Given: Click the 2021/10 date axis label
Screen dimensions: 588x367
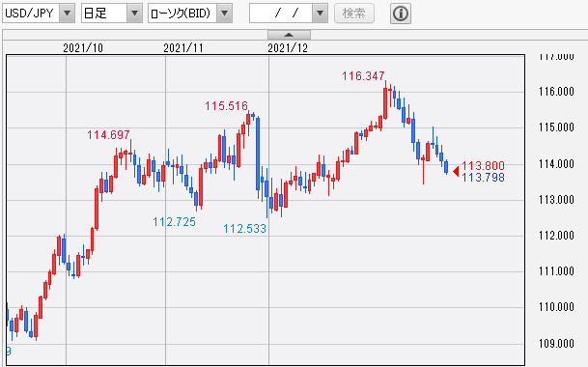Looking at the screenshot, I should coord(83,48).
